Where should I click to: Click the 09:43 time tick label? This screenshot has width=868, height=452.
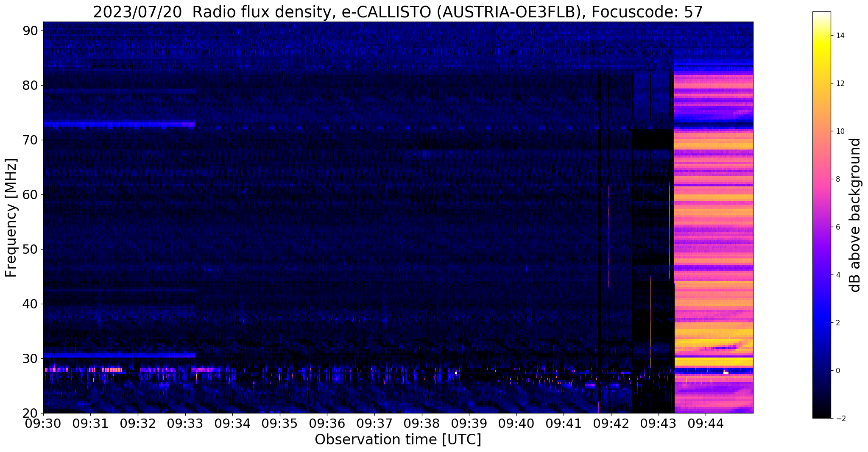coord(659,423)
